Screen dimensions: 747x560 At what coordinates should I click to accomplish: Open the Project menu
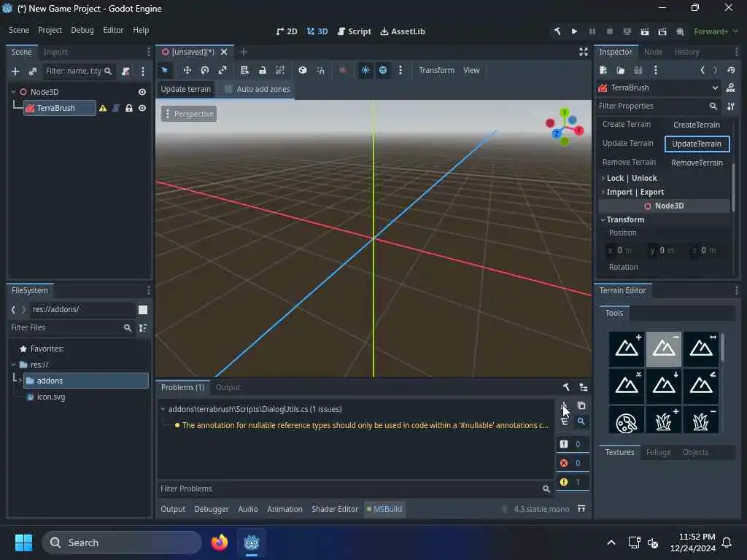coord(50,30)
